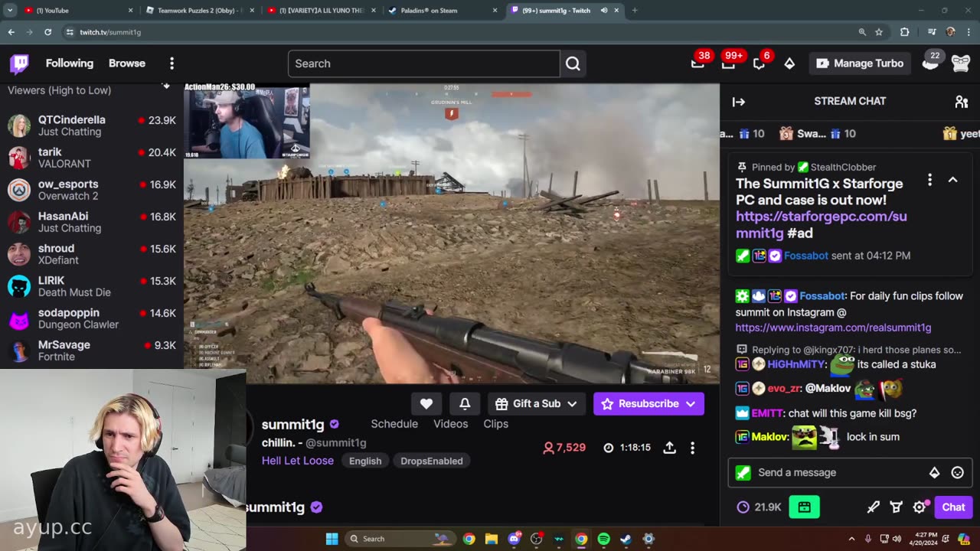980x551 pixels.
Task: Open QTCinderella channel in sidebar
Action: pos(92,126)
